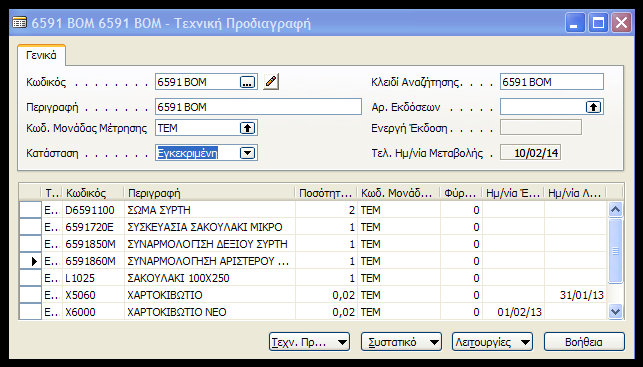Click description ΣΥΣΚΕΥΑΣΙΑ ΣΑΚΟΥΛΑΚΙ ΜΙΚΡΟ

210,227
